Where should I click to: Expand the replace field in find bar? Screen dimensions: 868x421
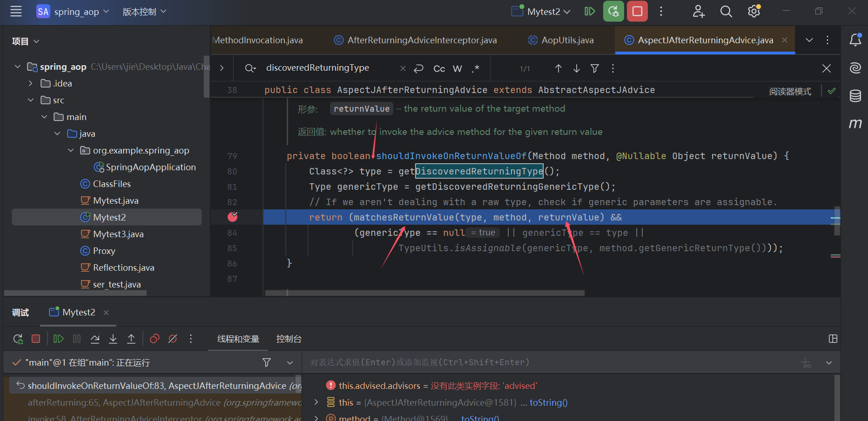pos(222,68)
